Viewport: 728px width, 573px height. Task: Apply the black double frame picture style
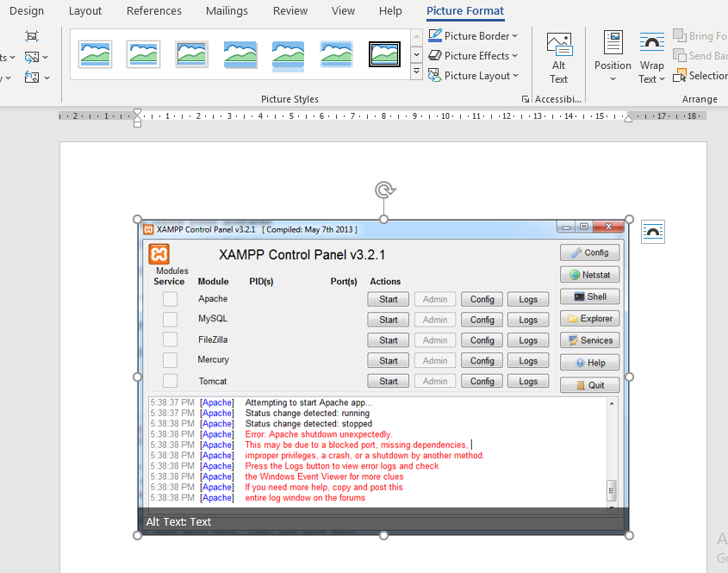click(x=384, y=54)
